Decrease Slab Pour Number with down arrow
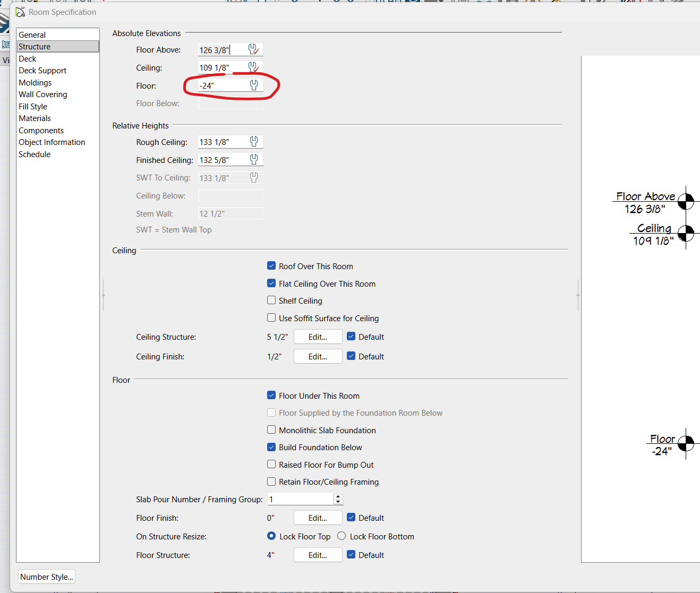 (338, 502)
